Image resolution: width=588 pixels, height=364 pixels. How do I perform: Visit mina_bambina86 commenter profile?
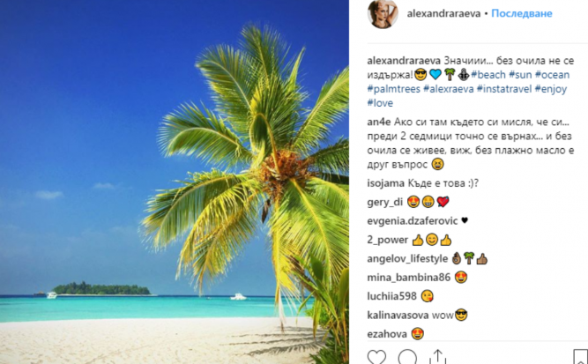(409, 278)
